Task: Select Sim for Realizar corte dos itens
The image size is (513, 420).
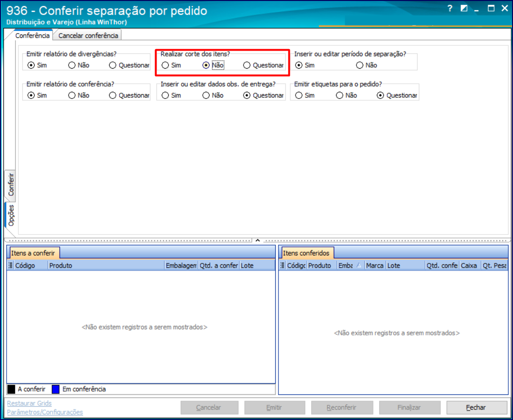Action: coord(171,65)
